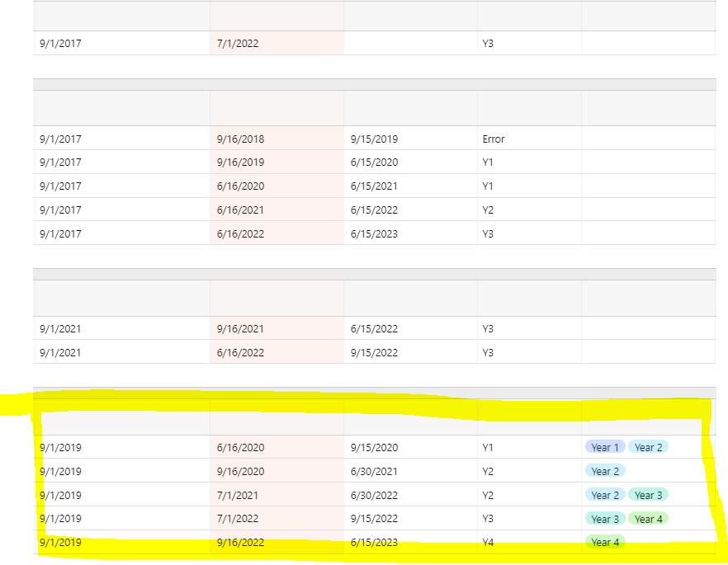Select the Y1 cell in the 6/15/2021 row

[x=529, y=186]
